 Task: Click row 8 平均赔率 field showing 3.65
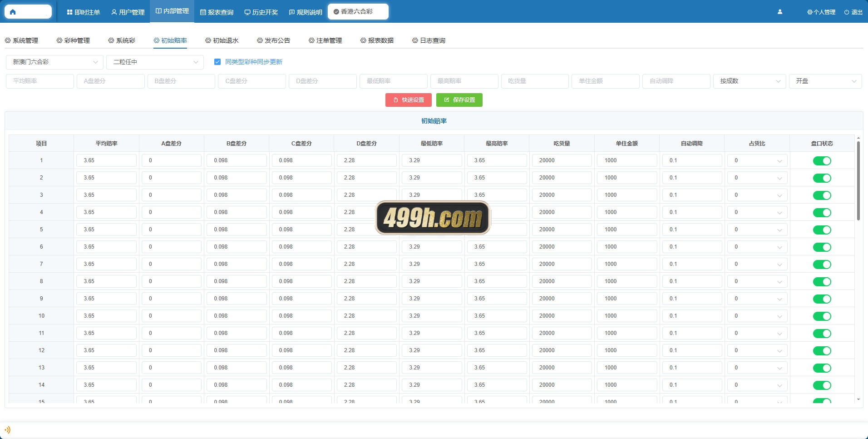[x=106, y=281]
